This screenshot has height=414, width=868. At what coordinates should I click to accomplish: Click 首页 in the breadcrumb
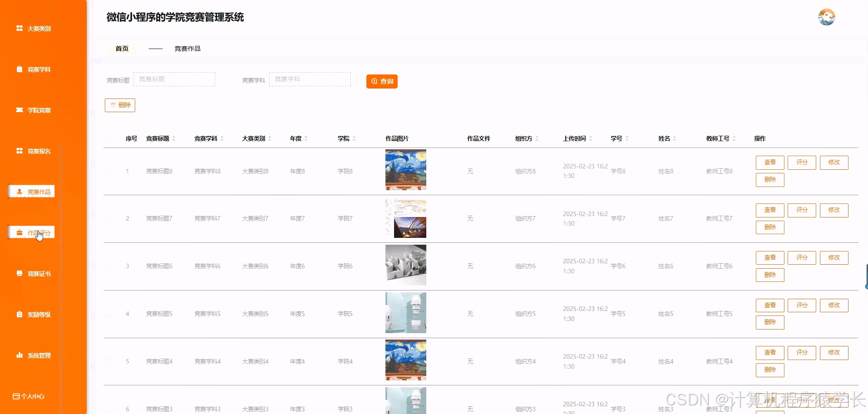[x=122, y=49]
